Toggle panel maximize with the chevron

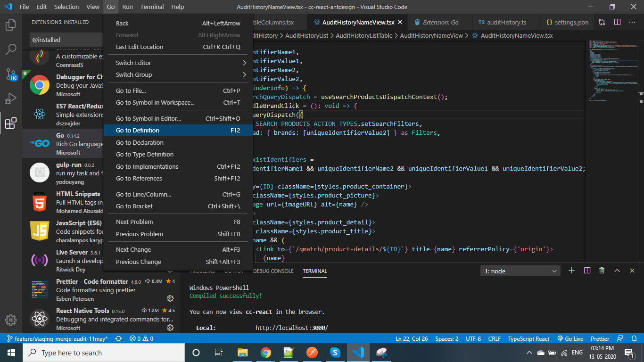[x=617, y=271]
